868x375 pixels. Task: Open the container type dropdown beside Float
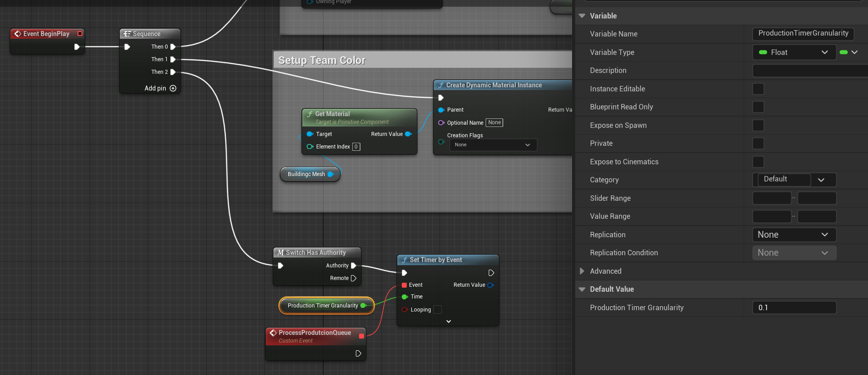click(x=849, y=52)
